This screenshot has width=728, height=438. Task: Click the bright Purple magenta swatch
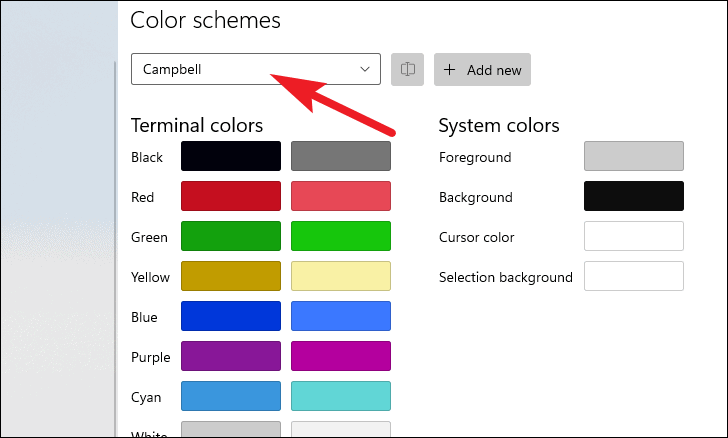[341, 356]
